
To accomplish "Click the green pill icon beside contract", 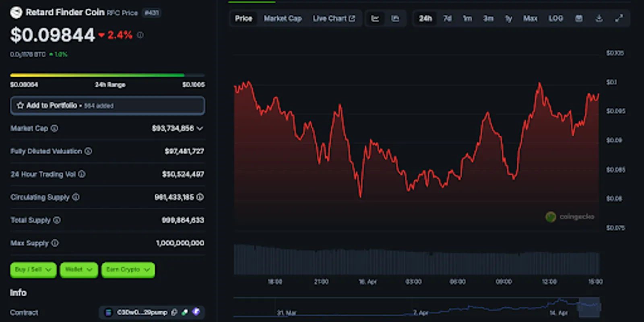I will pos(185,312).
